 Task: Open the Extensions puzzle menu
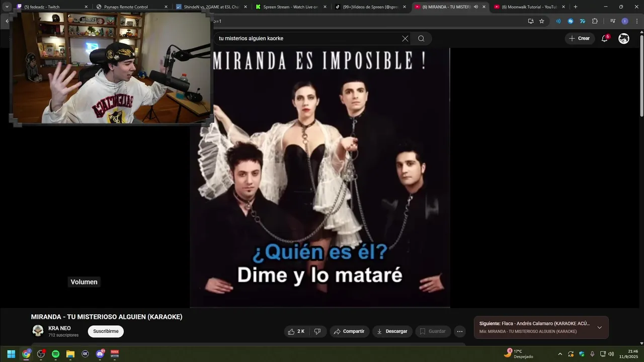pyautogui.click(x=595, y=21)
